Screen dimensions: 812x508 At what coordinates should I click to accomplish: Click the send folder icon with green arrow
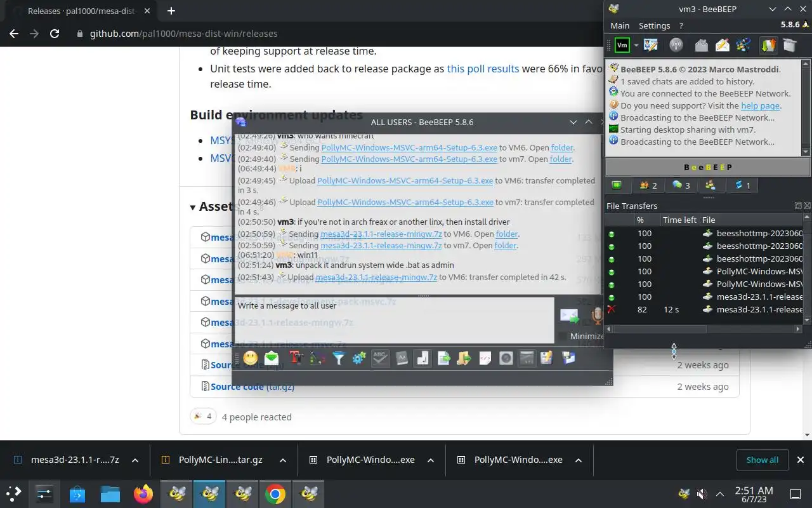(464, 358)
